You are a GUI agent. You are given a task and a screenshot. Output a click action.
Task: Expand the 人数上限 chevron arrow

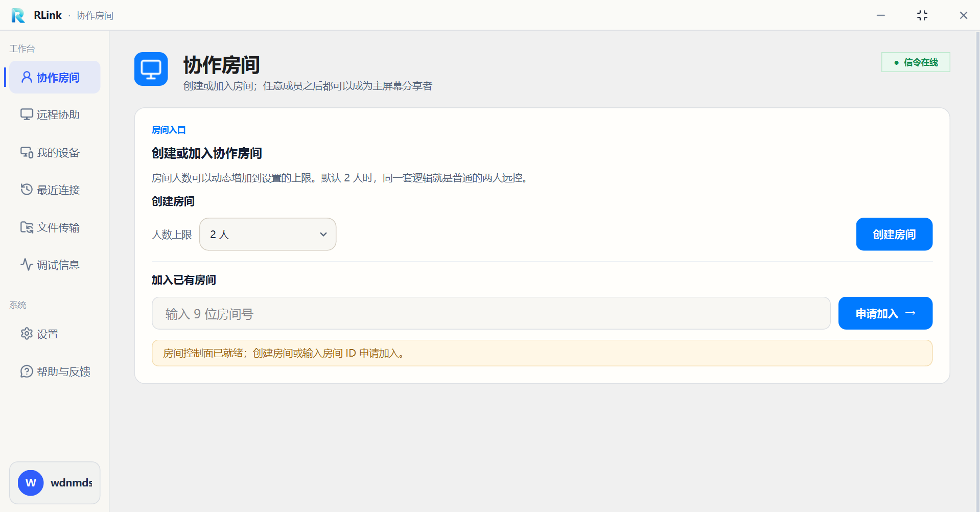click(x=323, y=235)
